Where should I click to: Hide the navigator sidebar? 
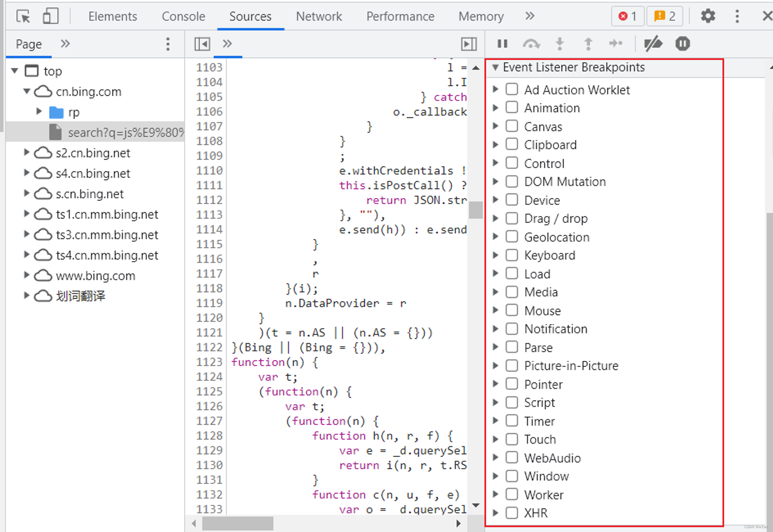(202, 44)
